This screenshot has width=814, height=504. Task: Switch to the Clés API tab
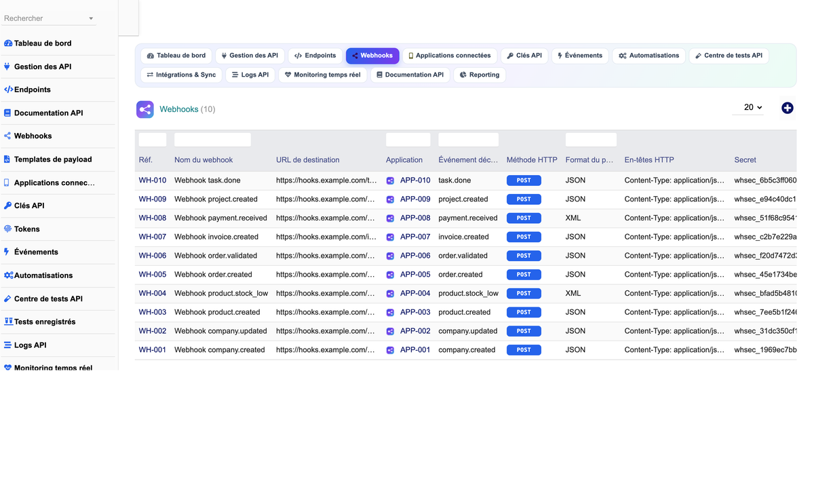[524, 56]
